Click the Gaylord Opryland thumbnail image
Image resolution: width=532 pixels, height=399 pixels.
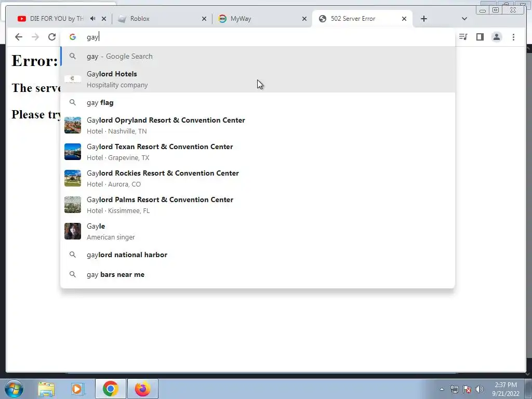coord(73,125)
